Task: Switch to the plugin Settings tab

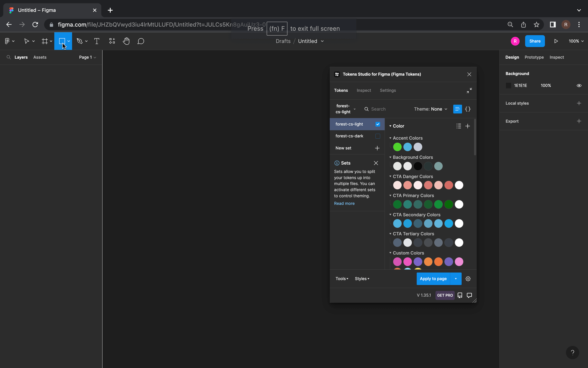Action: point(388,90)
